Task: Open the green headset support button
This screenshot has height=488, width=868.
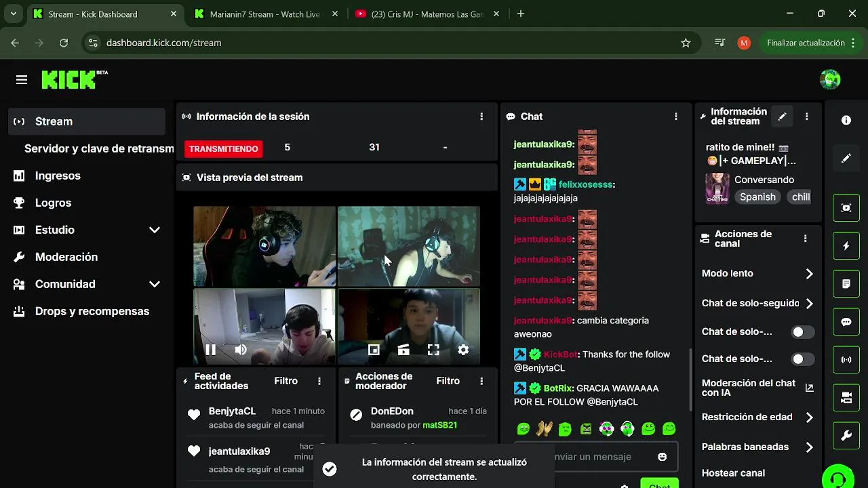Action: click(x=837, y=477)
